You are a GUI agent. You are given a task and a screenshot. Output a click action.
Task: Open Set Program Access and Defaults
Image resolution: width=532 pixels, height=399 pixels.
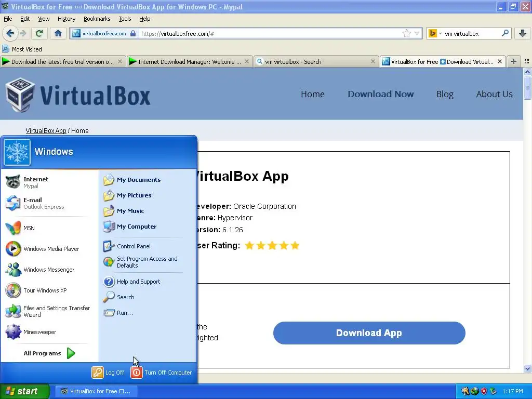148,262
